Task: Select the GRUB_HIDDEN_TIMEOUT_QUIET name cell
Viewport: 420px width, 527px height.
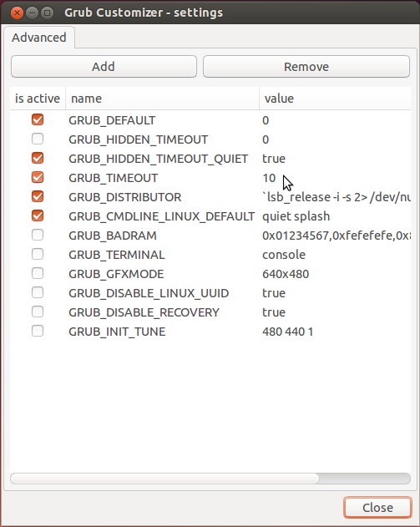Action: [x=159, y=159]
